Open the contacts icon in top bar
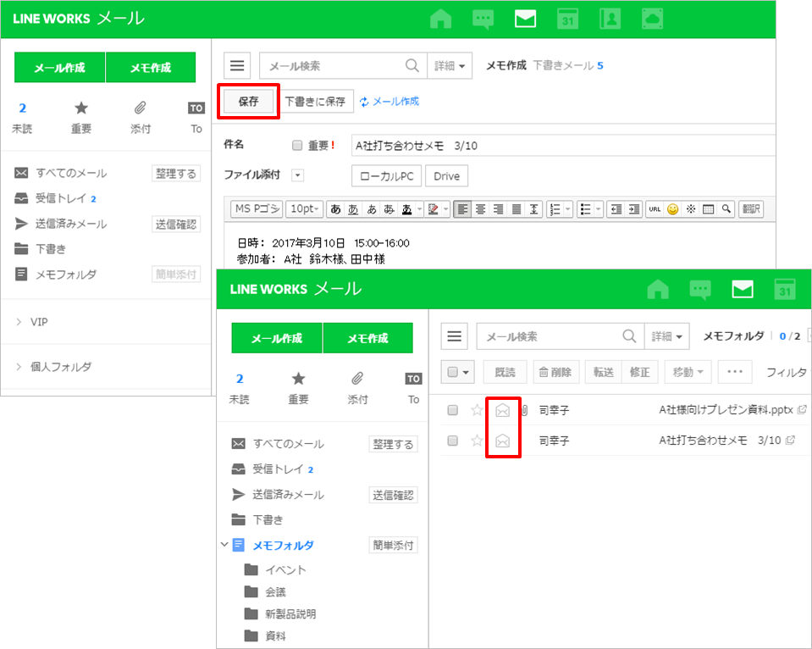This screenshot has width=812, height=649. pos(610,19)
